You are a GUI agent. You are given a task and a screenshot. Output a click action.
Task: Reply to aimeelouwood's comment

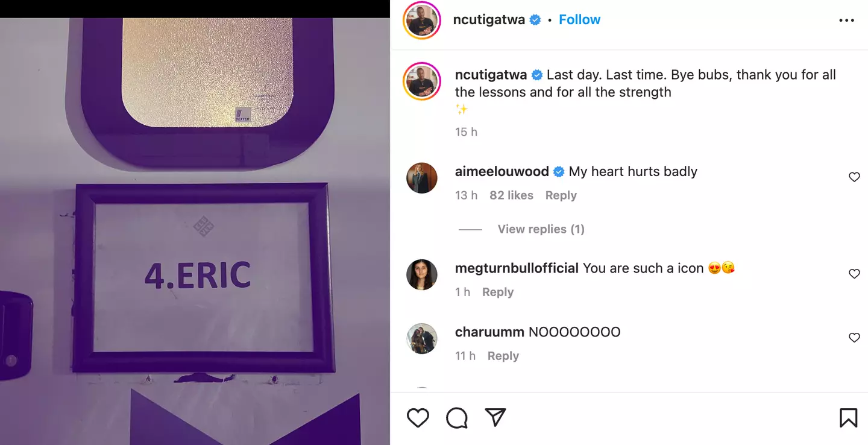tap(561, 195)
